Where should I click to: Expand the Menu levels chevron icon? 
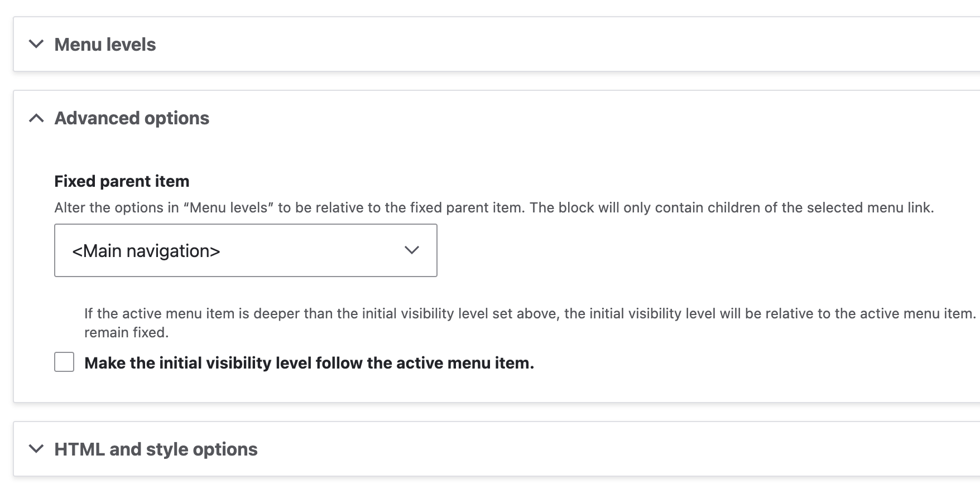[x=36, y=44]
